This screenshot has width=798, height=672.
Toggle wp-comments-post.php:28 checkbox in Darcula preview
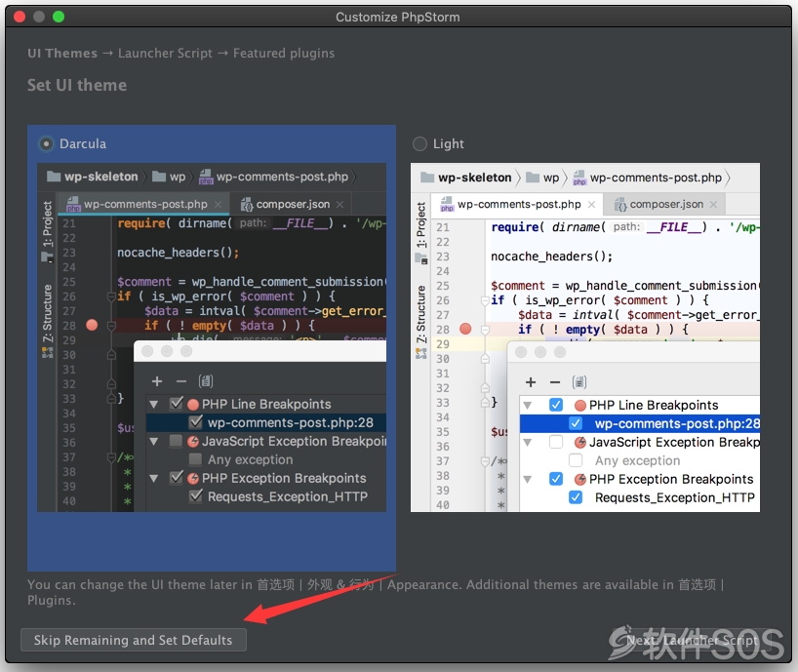click(x=195, y=422)
